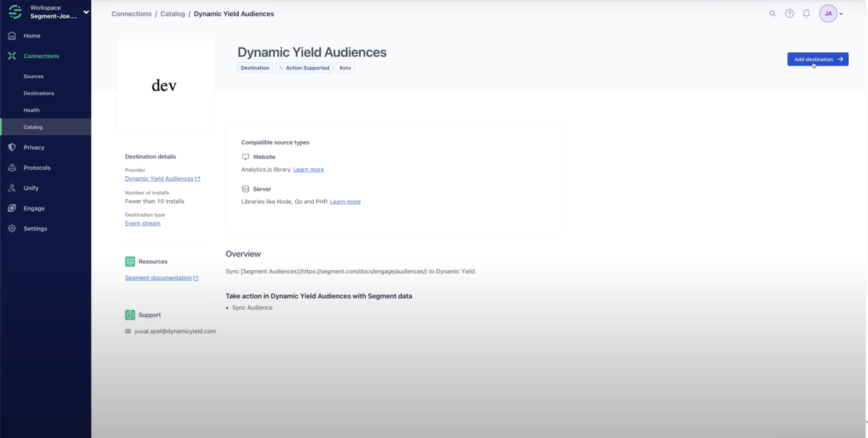Click the Engage icon
The image size is (868, 438).
coord(12,208)
